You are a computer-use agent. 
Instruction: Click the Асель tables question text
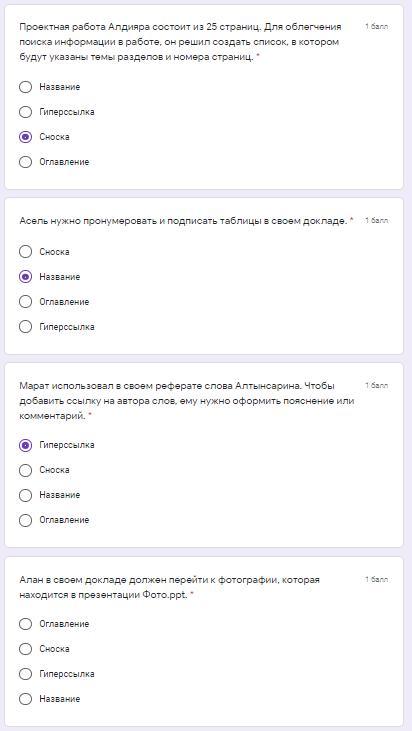(x=184, y=221)
